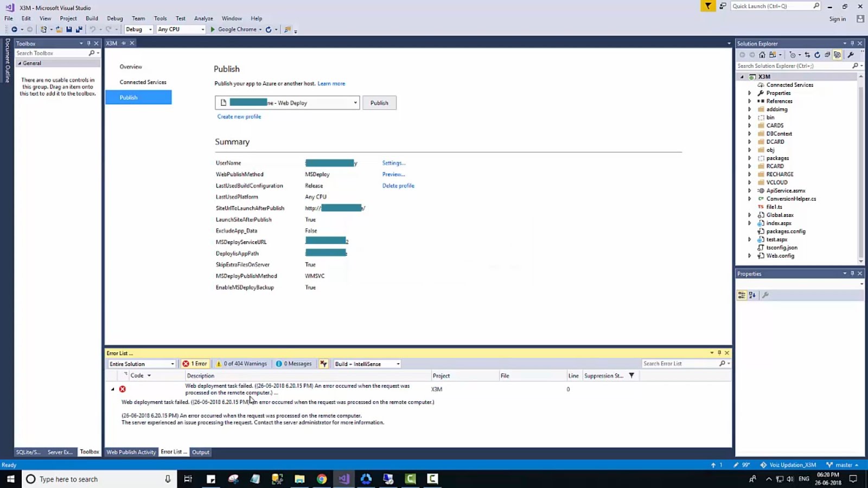Click Refresh in Solution Explorer toolbar
The width and height of the screenshot is (868, 488).
816,54
